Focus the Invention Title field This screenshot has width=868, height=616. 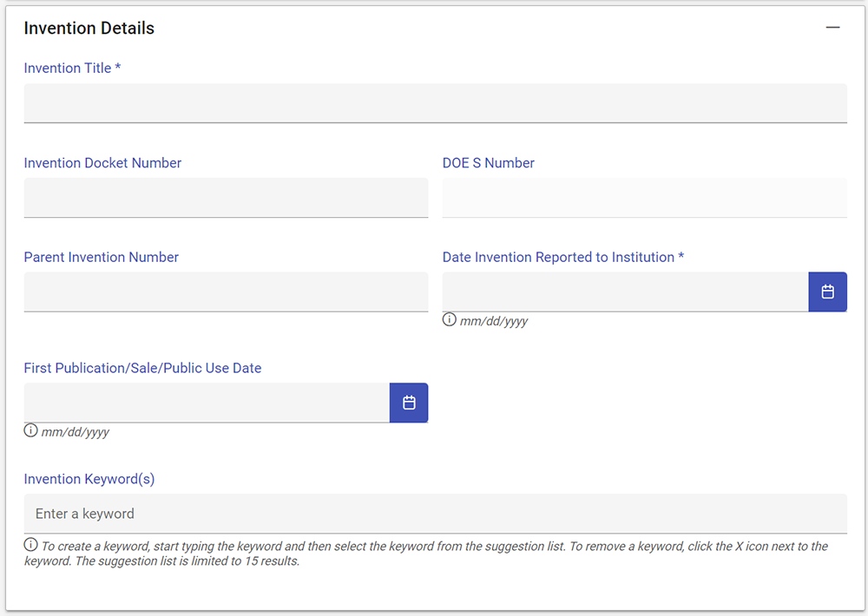(435, 103)
